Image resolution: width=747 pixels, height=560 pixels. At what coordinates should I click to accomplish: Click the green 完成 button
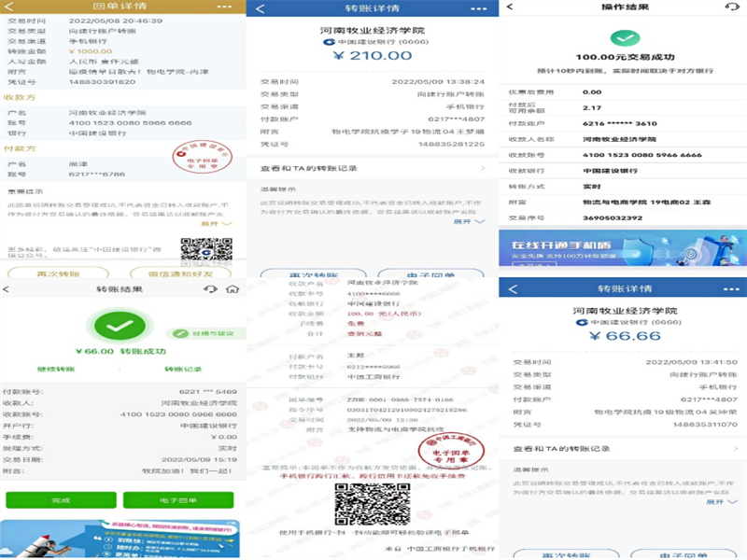tap(63, 499)
